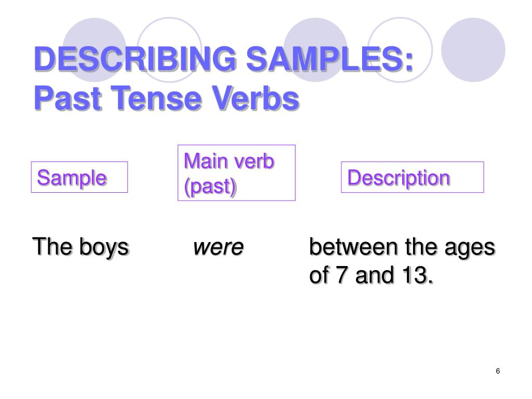Click the italic word 'were'
Screen dimensions: 532x399
pos(218,247)
